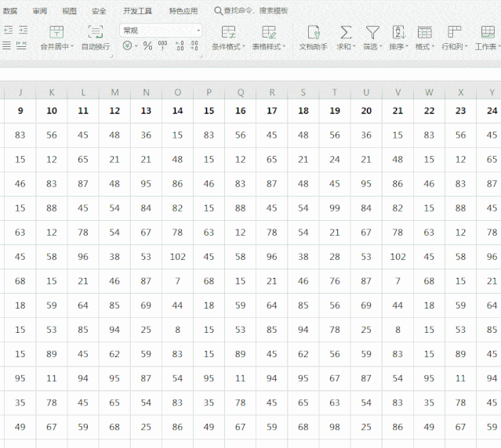Image resolution: width=501 pixels, height=448 pixels.
Task: Expand 表格样式 dropdown menu
Action: (284, 46)
